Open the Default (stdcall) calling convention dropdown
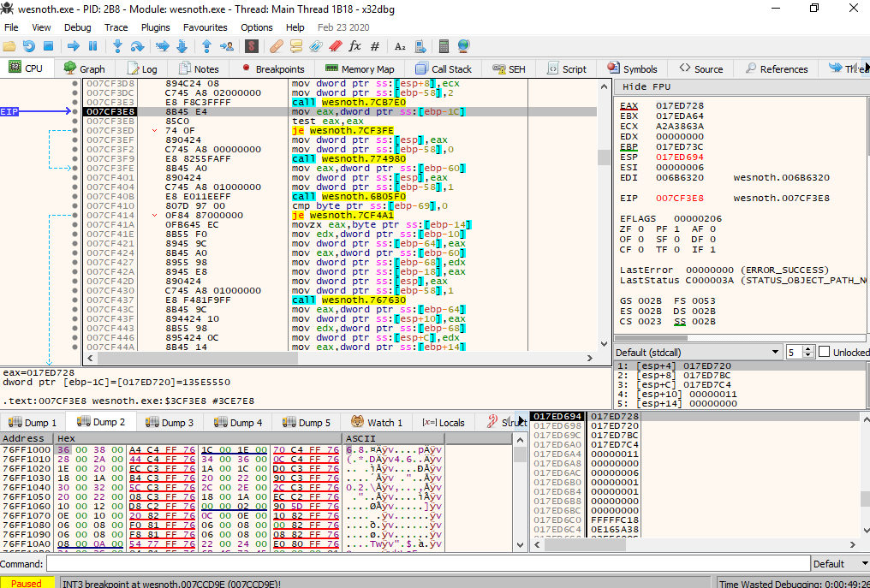Screen dimensions: 870x588 pos(697,353)
